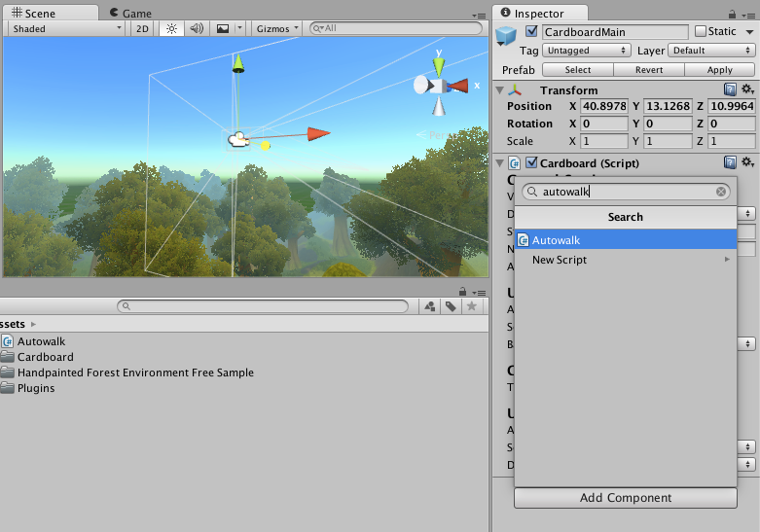Toggle scene effects image icon
The image size is (760, 532).
[223, 28]
